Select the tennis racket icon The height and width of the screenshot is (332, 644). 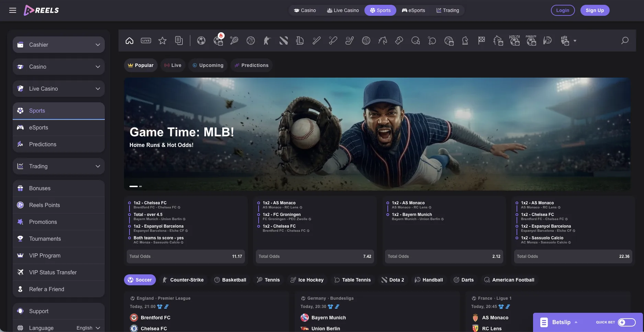[x=234, y=41]
